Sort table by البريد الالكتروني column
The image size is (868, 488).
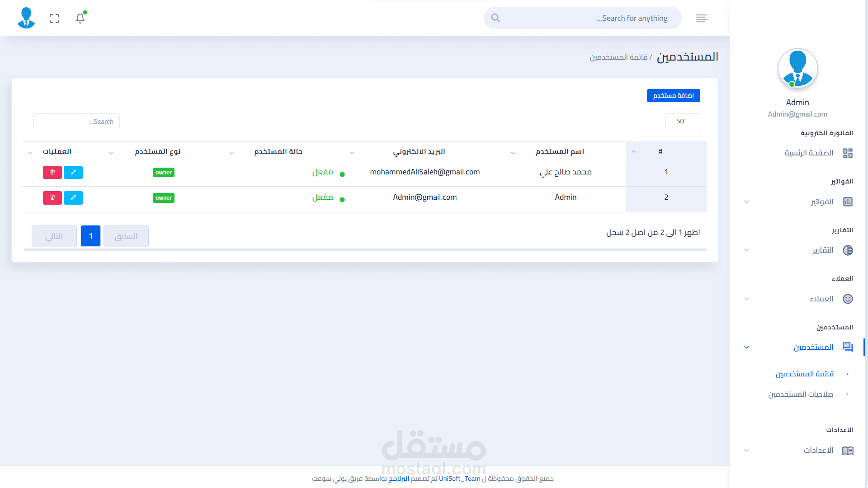tap(419, 151)
